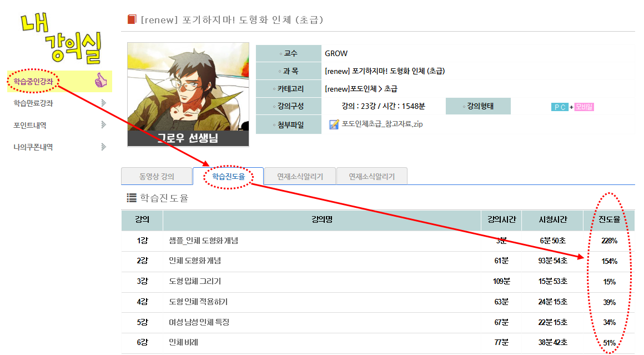Open the 학습만료강좌 menu item
This screenshot has height=355, width=644.
pos(33,103)
